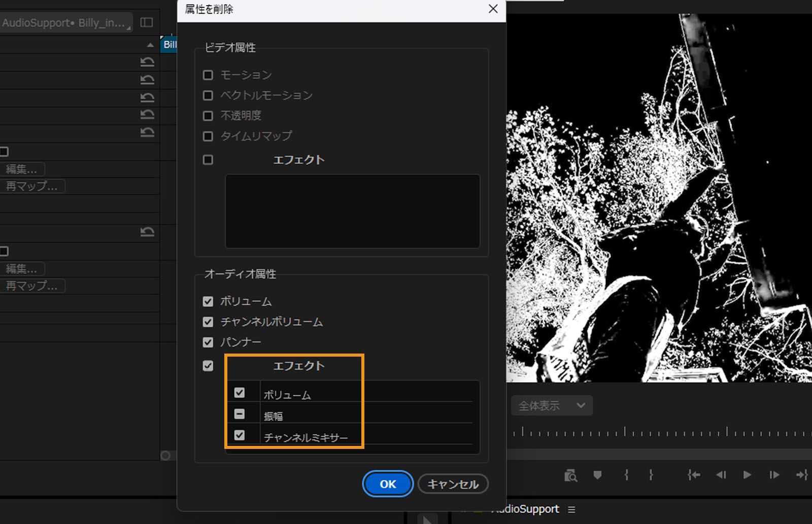Click the scrollbar area below the program monitor ruler
The height and width of the screenshot is (524, 812).
[x=659, y=455]
